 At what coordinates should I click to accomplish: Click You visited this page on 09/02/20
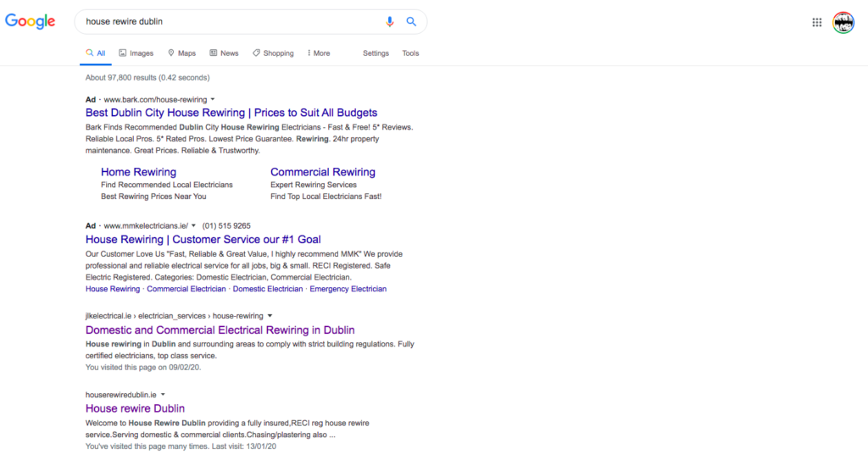click(x=142, y=368)
